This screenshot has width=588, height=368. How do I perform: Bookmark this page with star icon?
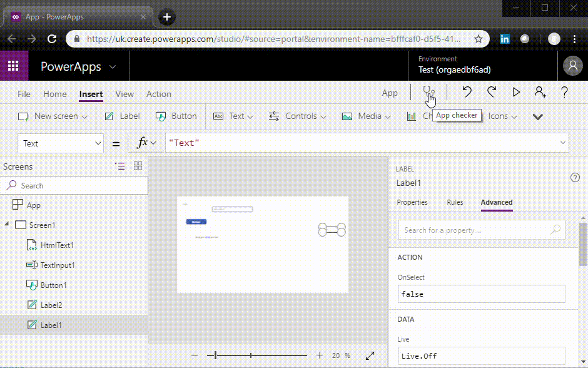pyautogui.click(x=478, y=39)
